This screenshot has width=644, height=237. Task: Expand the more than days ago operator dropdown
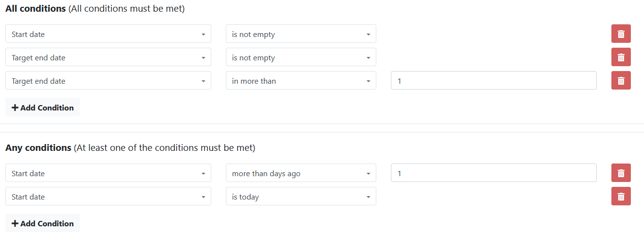pyautogui.click(x=301, y=173)
